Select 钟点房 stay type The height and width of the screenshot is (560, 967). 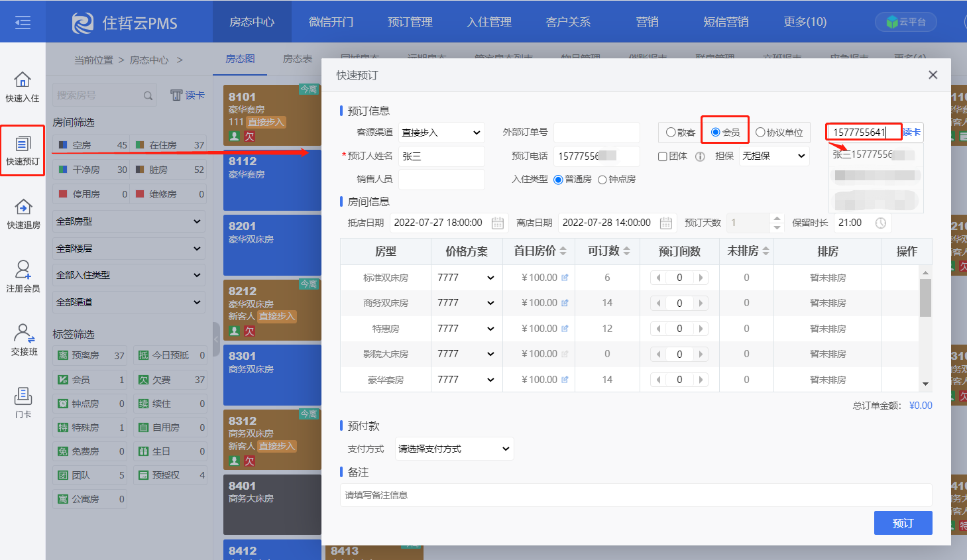tap(602, 180)
